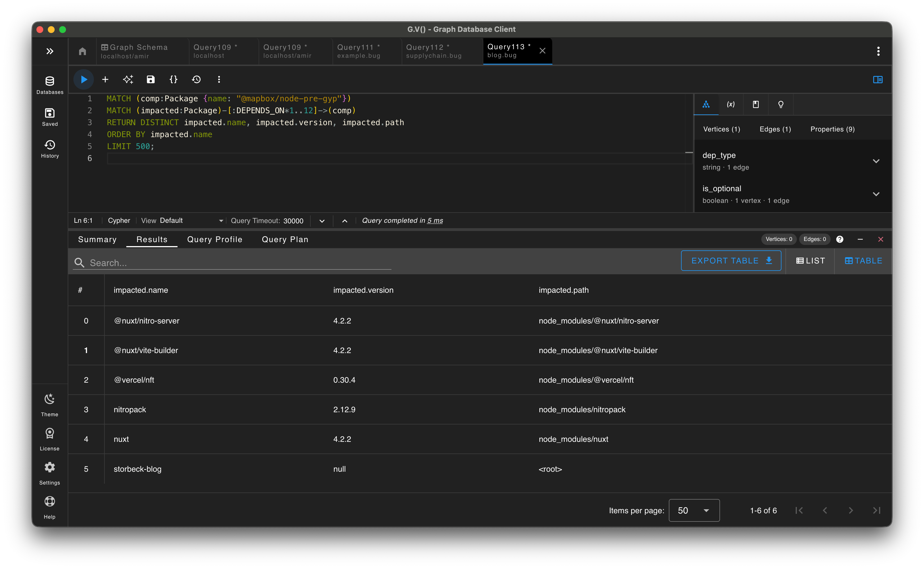Image resolution: width=924 pixels, height=569 pixels.
Task: Format the query with curly braces icon
Action: 174,79
